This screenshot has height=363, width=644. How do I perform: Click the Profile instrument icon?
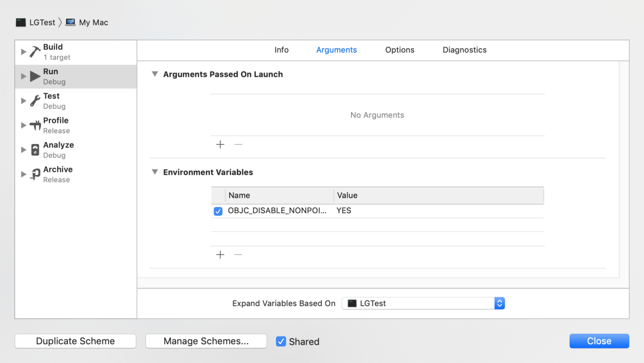pyautogui.click(x=35, y=125)
